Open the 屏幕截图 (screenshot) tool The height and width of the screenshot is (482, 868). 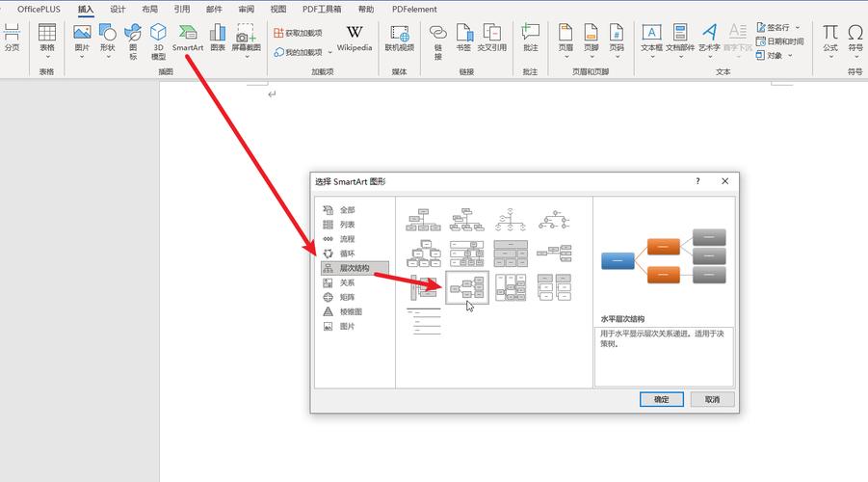click(x=245, y=39)
